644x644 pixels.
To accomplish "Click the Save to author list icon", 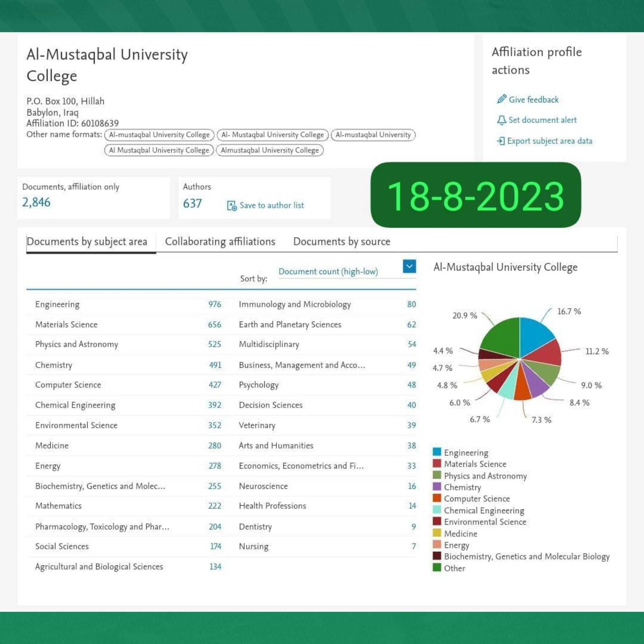I will tap(232, 205).
